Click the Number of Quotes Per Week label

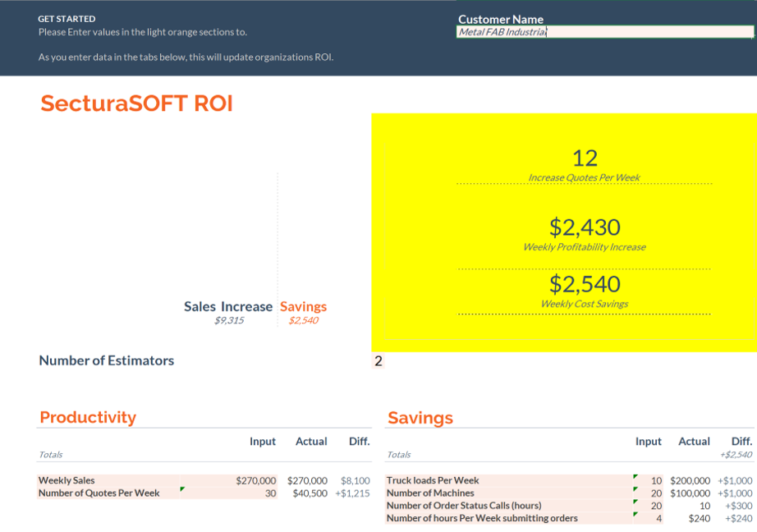click(x=99, y=493)
